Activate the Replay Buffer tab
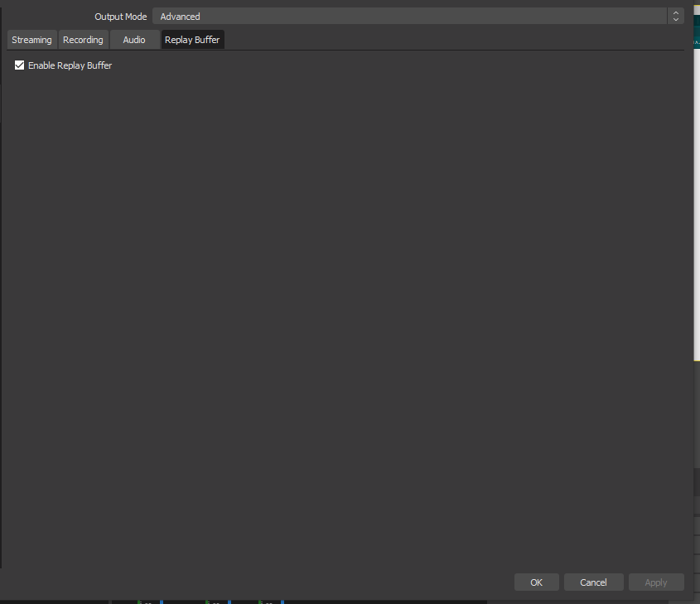 point(192,39)
